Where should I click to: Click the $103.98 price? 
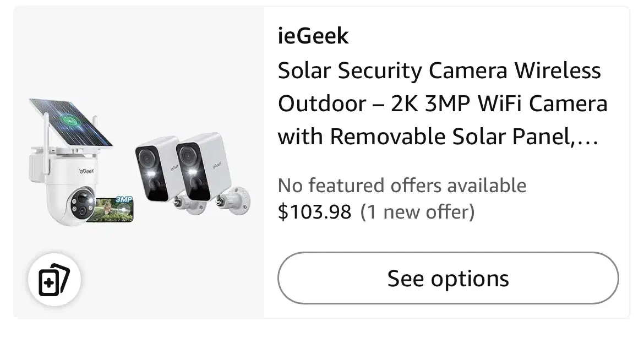[x=314, y=211]
